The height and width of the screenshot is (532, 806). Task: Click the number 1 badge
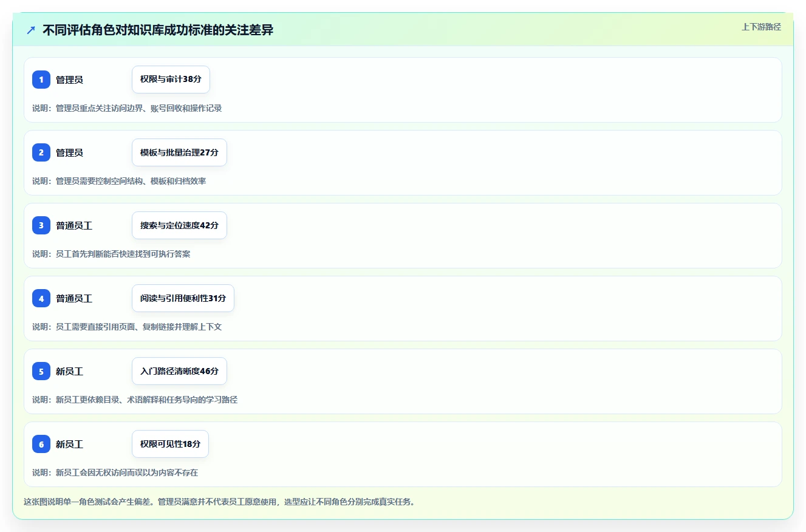pyautogui.click(x=41, y=80)
